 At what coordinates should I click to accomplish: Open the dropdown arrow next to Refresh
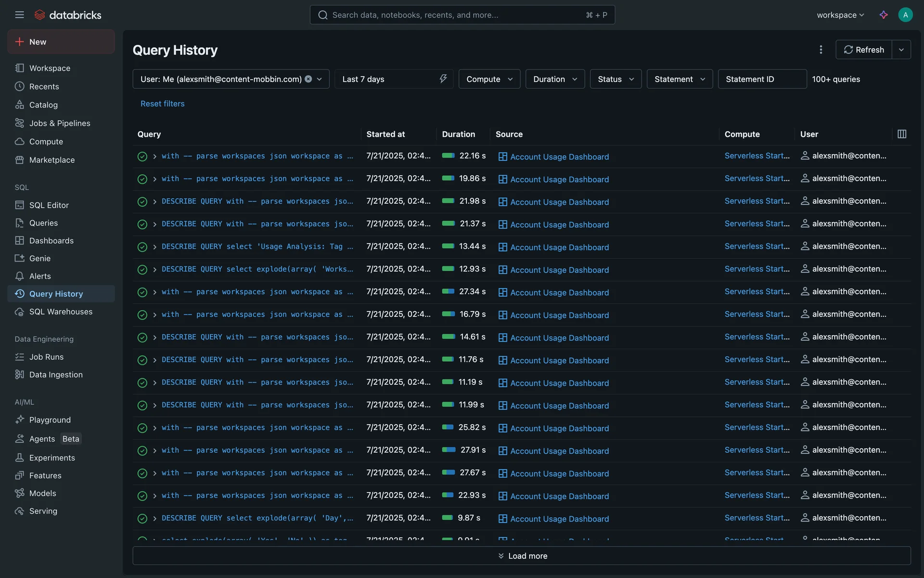coord(901,50)
